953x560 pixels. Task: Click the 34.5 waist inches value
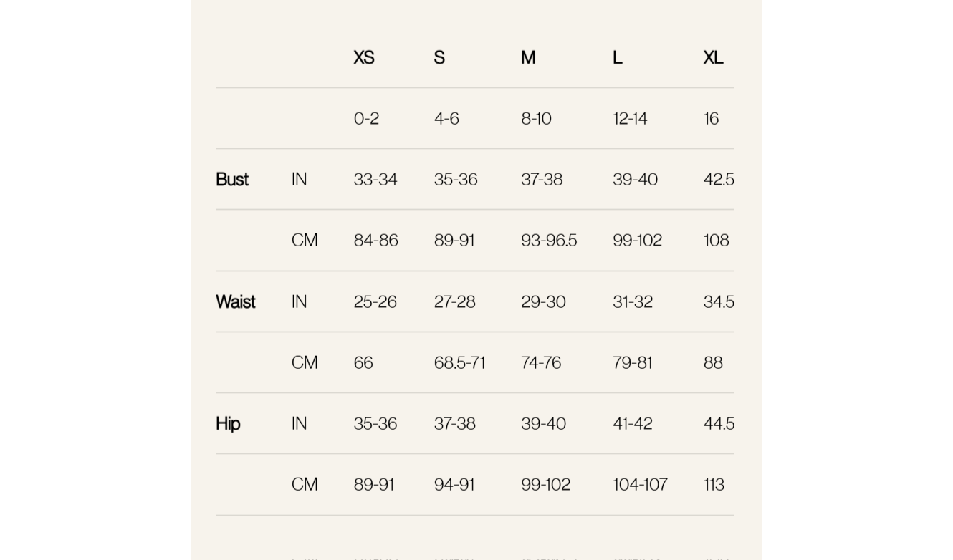click(x=719, y=302)
